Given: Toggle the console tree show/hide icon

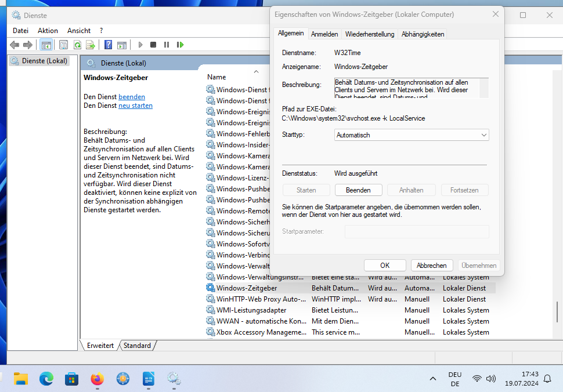Looking at the screenshot, I should [46, 45].
